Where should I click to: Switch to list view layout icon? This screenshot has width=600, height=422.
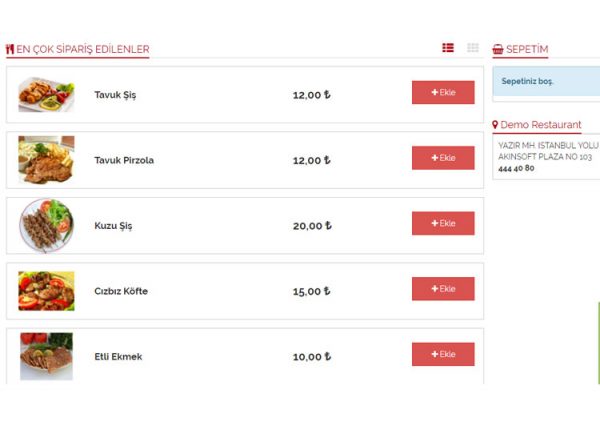click(x=448, y=48)
